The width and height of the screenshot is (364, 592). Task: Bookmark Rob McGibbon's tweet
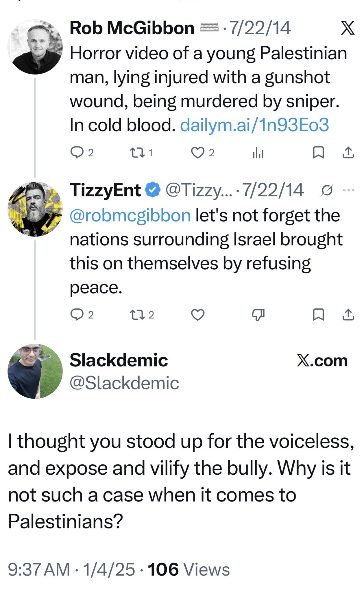point(318,153)
